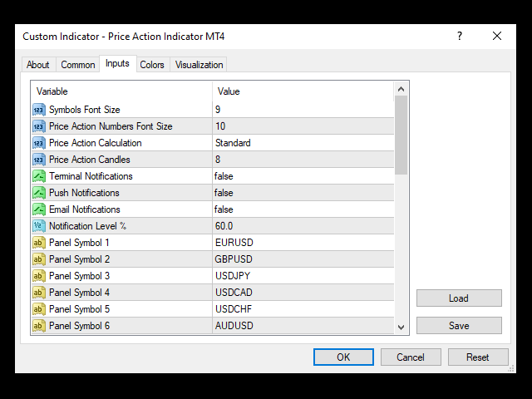Click the integer icon beside Symbols Font Size
The width and height of the screenshot is (532, 399).
pyautogui.click(x=39, y=110)
